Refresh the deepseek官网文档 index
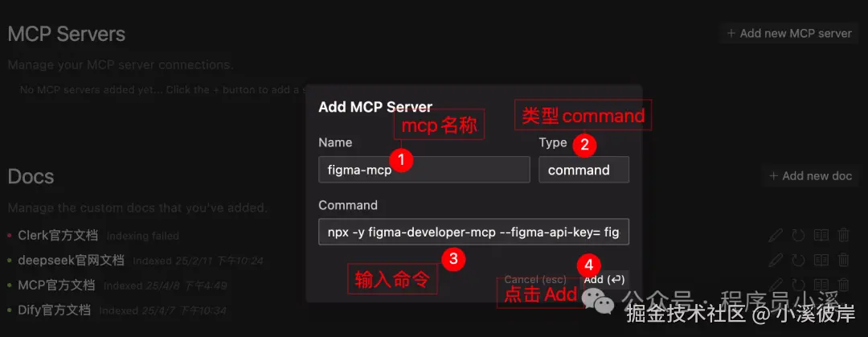868x337 pixels. pos(798,260)
